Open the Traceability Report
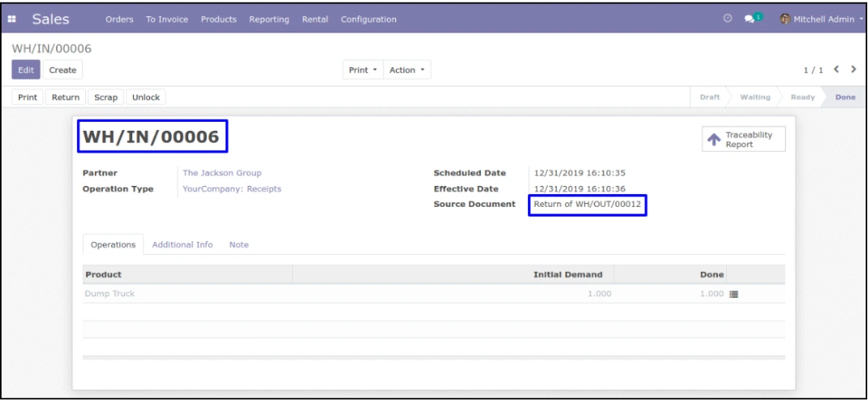Screen dimensions: 868x401 coord(744,140)
